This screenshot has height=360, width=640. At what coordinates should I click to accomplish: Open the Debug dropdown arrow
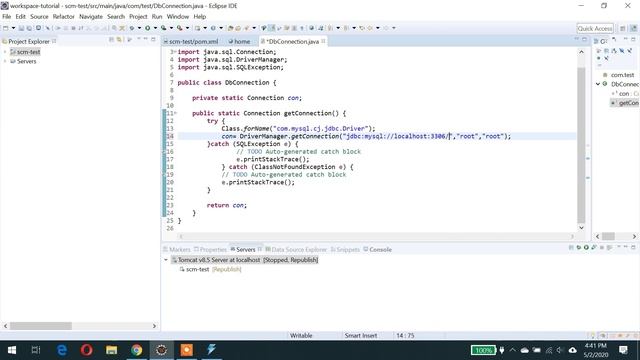[x=139, y=28]
